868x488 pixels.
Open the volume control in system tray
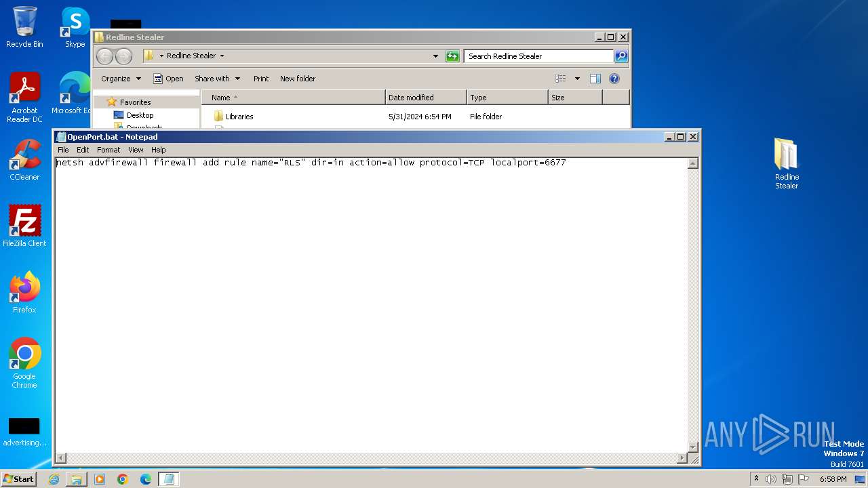(x=771, y=479)
